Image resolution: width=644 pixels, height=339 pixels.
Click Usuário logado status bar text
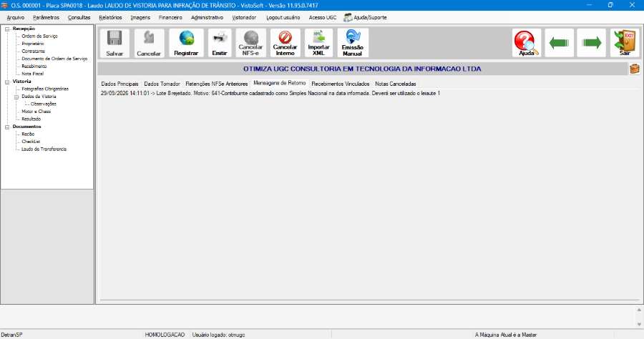[x=218, y=335]
